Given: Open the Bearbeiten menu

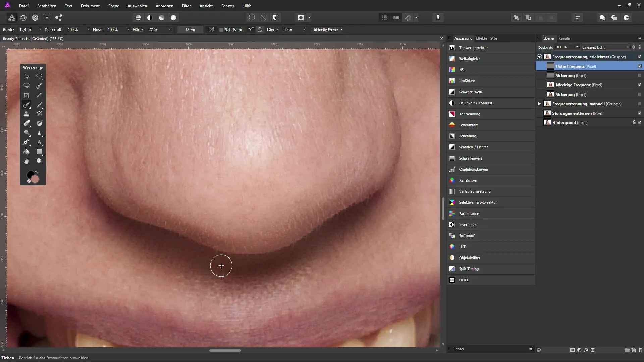Looking at the screenshot, I should coord(47,6).
